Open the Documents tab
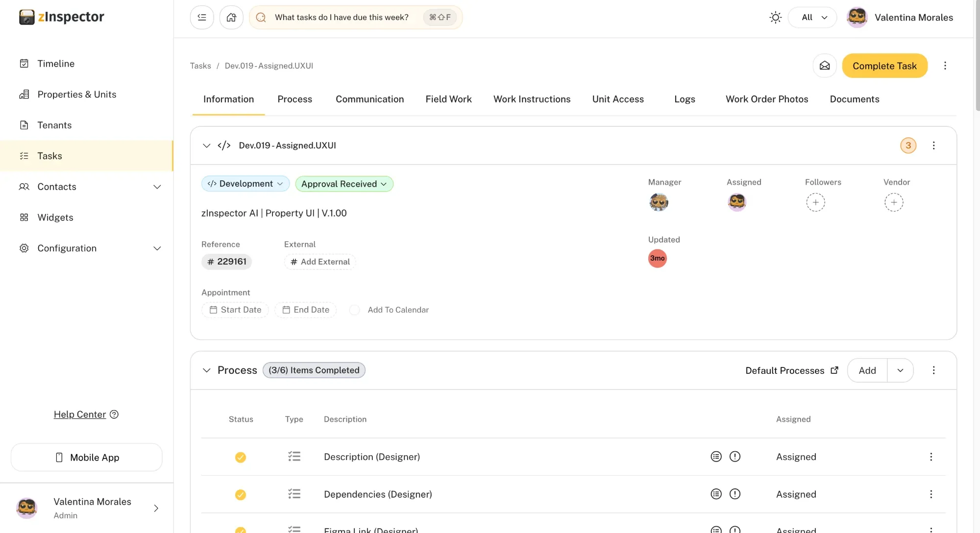 [855, 99]
